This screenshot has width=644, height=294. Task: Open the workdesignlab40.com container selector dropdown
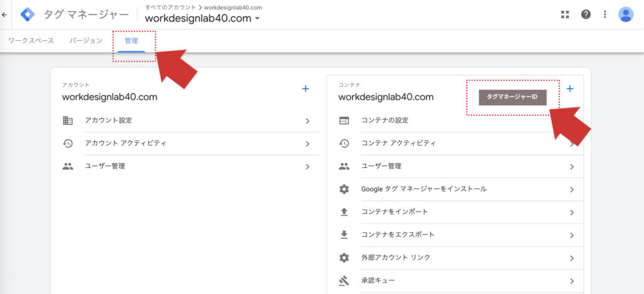203,18
